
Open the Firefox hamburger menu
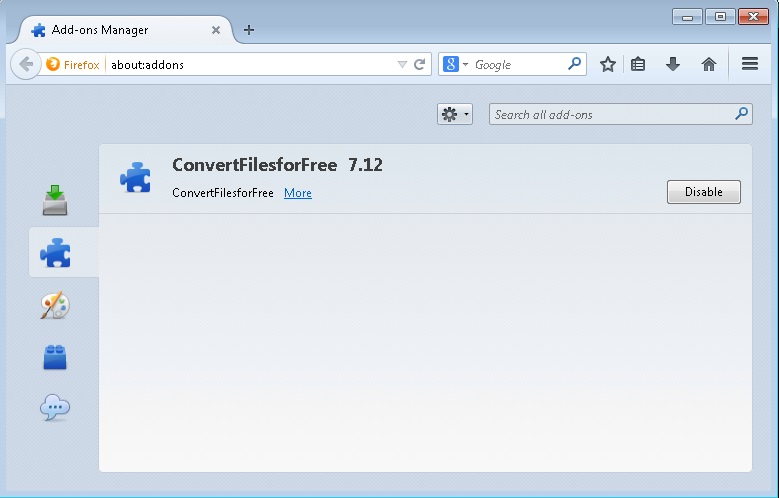coord(750,64)
